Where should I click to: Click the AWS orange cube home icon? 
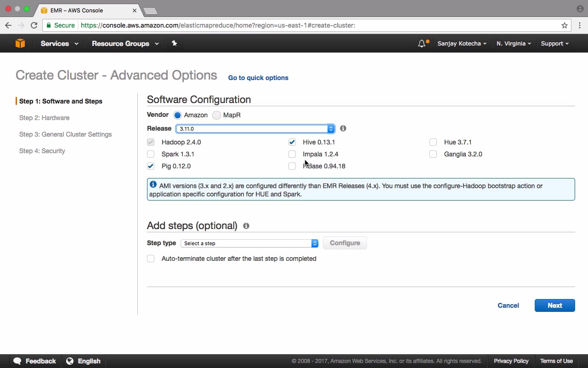20,43
